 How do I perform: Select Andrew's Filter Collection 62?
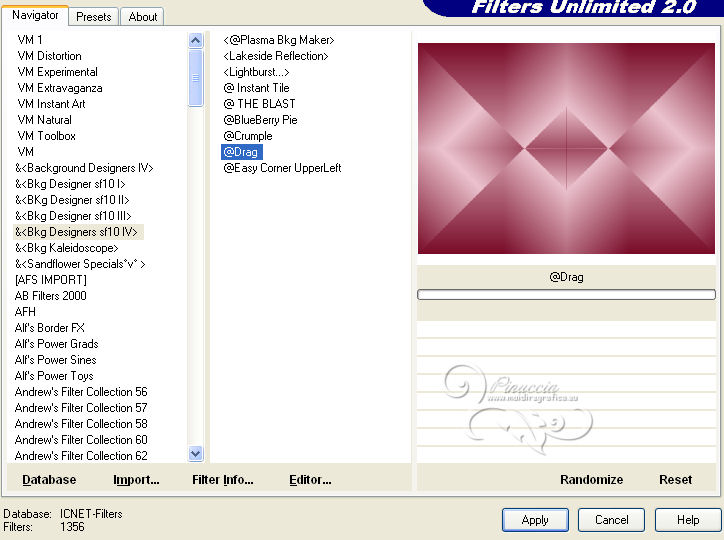(81, 456)
